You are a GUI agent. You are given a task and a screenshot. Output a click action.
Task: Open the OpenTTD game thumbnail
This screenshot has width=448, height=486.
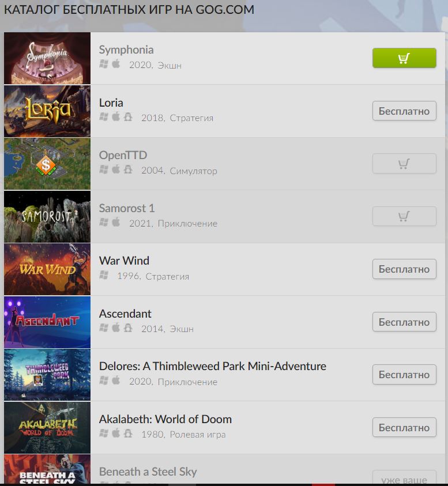click(47, 164)
